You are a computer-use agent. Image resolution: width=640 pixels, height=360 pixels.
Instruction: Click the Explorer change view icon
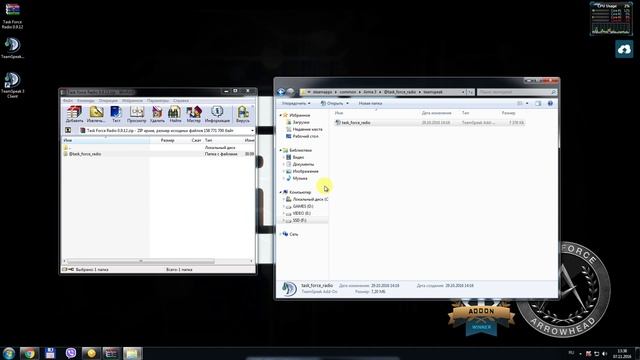click(520, 104)
